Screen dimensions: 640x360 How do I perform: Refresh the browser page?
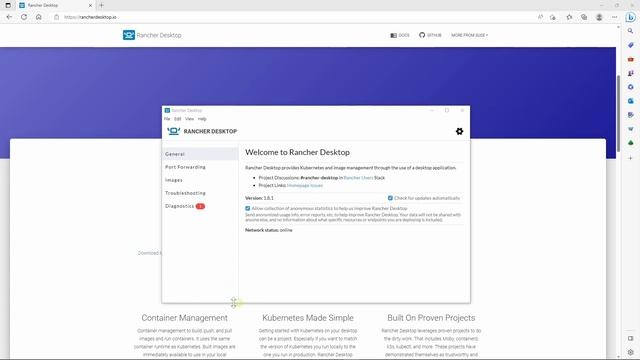24,17
